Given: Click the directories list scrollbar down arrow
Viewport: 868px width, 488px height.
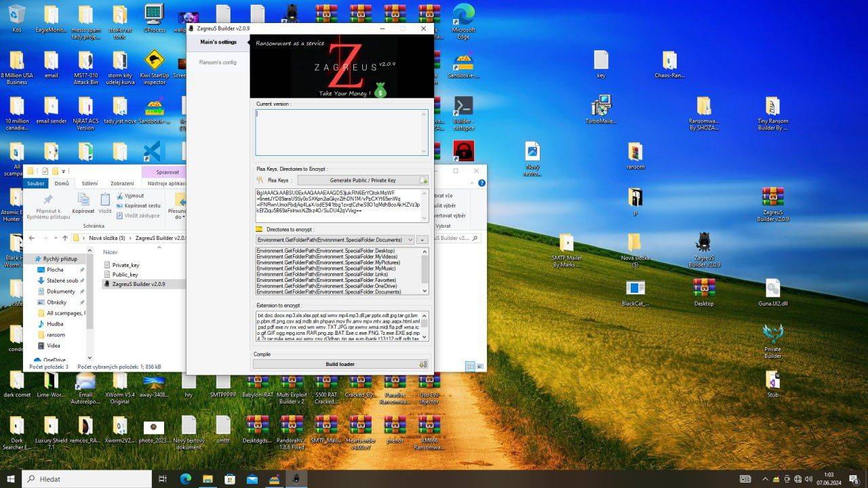Looking at the screenshot, I should click(x=425, y=291).
